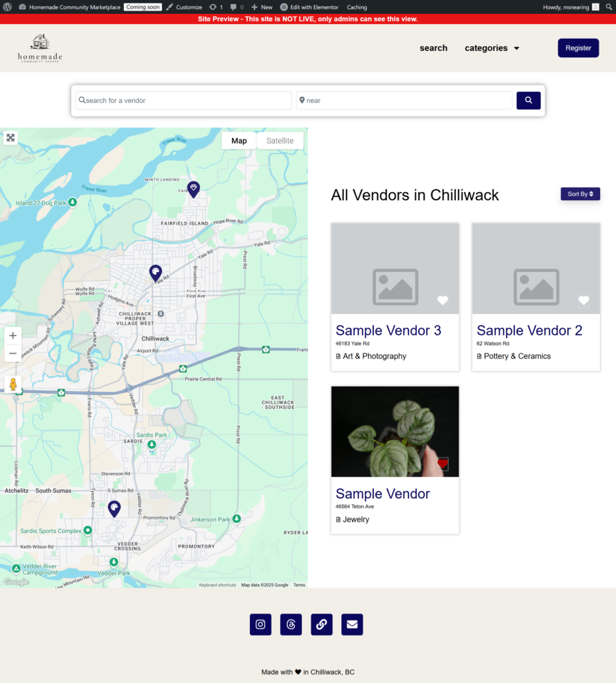Image resolution: width=616 pixels, height=683 pixels.
Task: Open the Sort By dropdown
Action: [580, 194]
